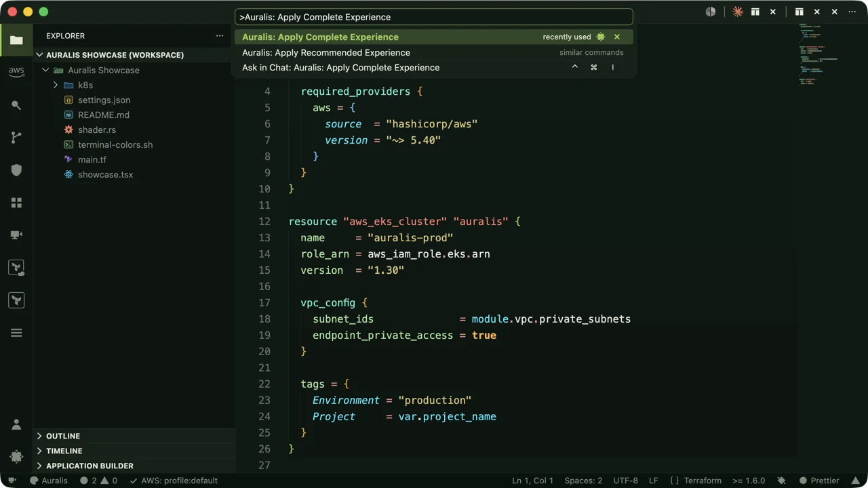Change indentation via Spaces: 2

click(x=583, y=481)
